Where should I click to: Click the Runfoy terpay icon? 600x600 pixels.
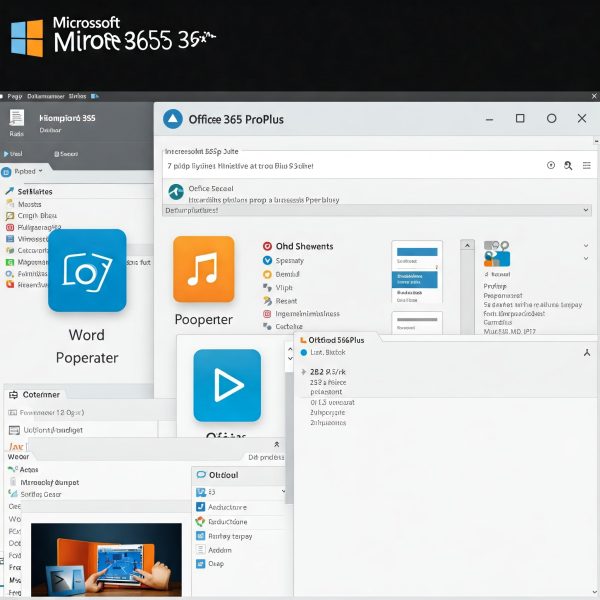click(x=200, y=536)
